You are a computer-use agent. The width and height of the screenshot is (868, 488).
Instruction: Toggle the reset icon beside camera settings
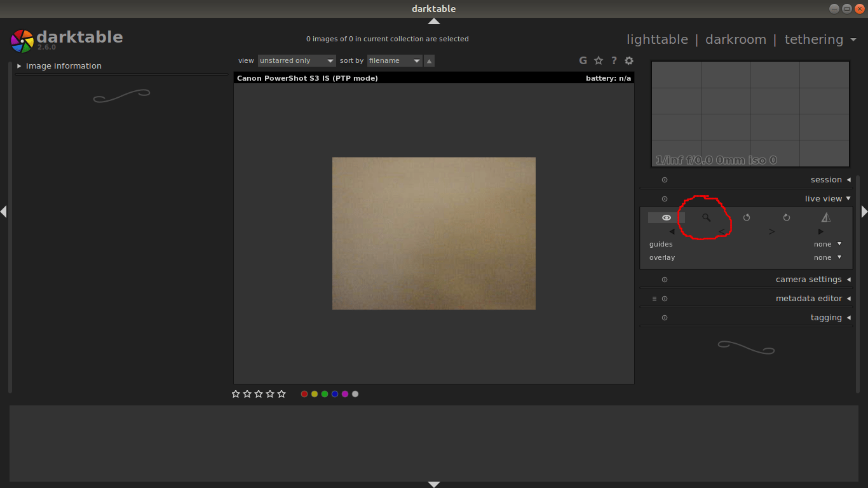coord(664,279)
